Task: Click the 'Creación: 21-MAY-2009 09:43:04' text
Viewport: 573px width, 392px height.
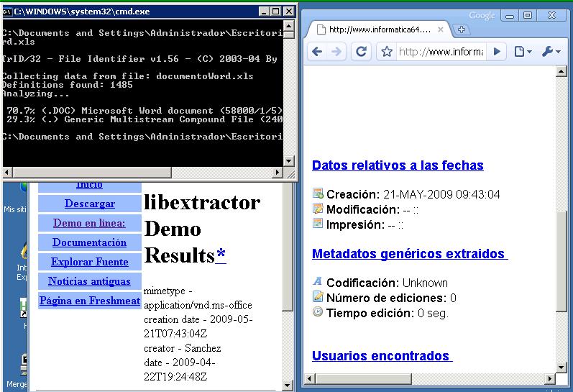Action: (x=413, y=194)
